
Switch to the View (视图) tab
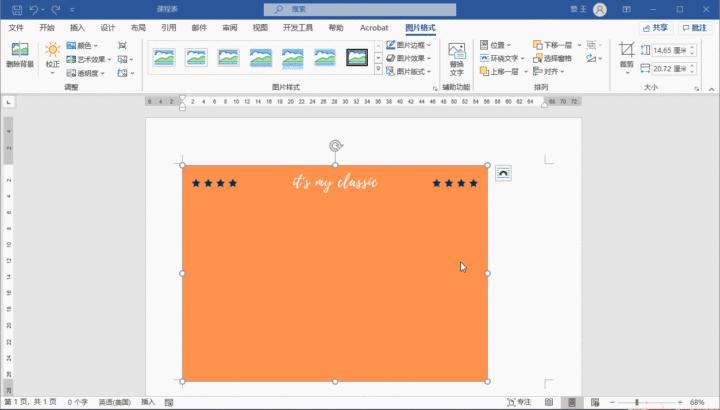(260, 28)
